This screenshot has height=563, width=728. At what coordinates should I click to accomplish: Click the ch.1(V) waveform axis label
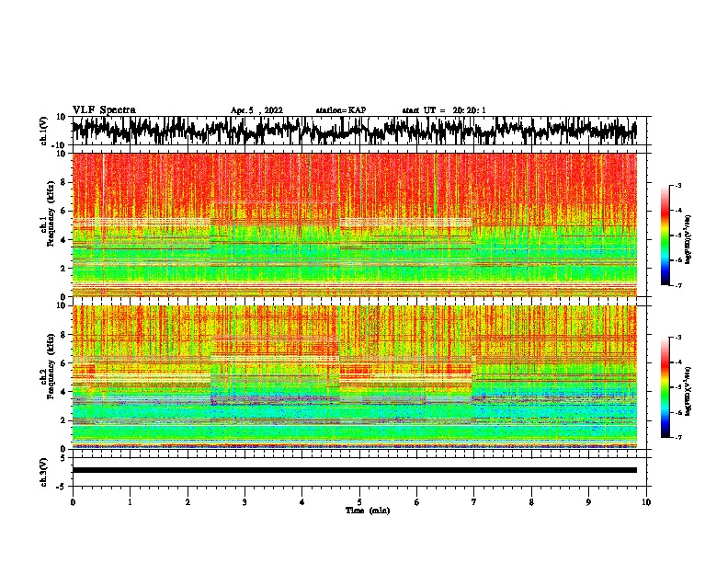pos(44,131)
